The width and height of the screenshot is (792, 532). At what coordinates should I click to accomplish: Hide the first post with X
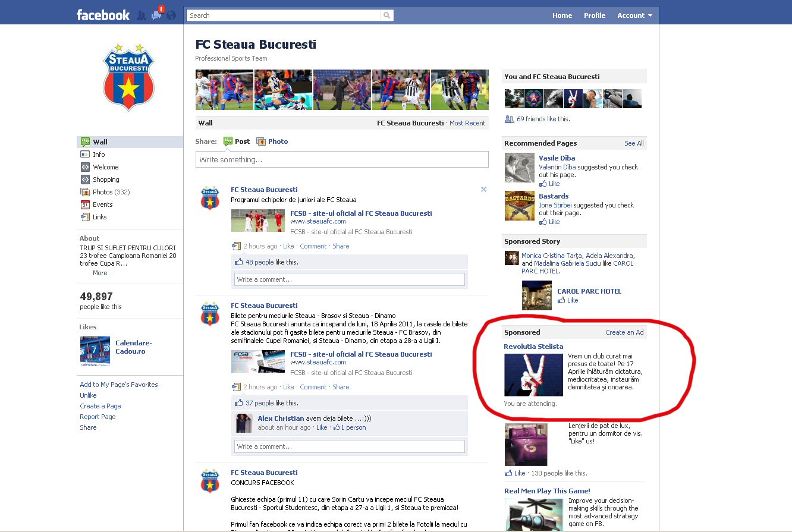483,190
